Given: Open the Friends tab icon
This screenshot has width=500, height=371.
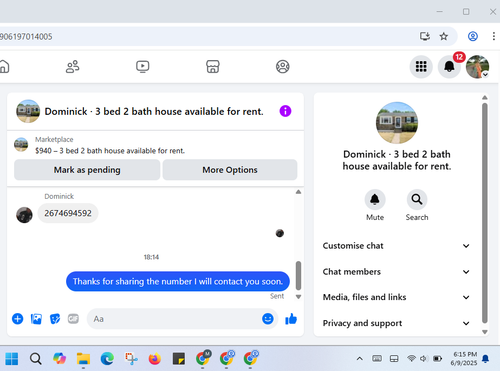Looking at the screenshot, I should 73,67.
